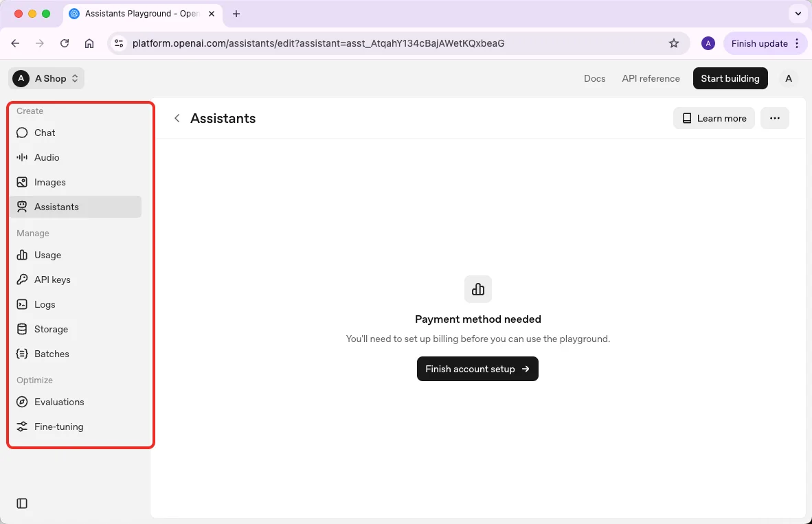The width and height of the screenshot is (812, 524).
Task: Open the Evaluations compass icon
Action: tap(22, 402)
